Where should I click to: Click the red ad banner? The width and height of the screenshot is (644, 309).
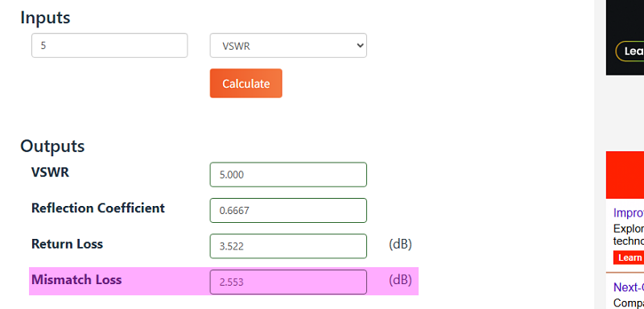coord(625,175)
